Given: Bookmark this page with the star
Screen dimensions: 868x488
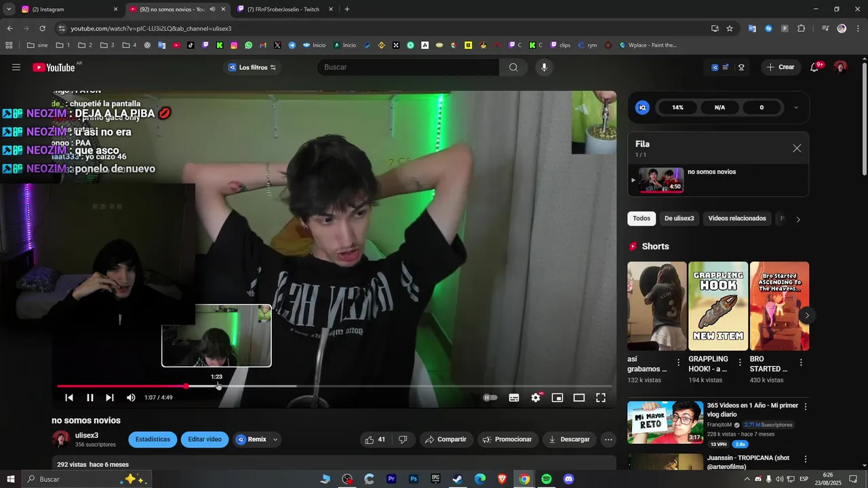Looking at the screenshot, I should (730, 28).
